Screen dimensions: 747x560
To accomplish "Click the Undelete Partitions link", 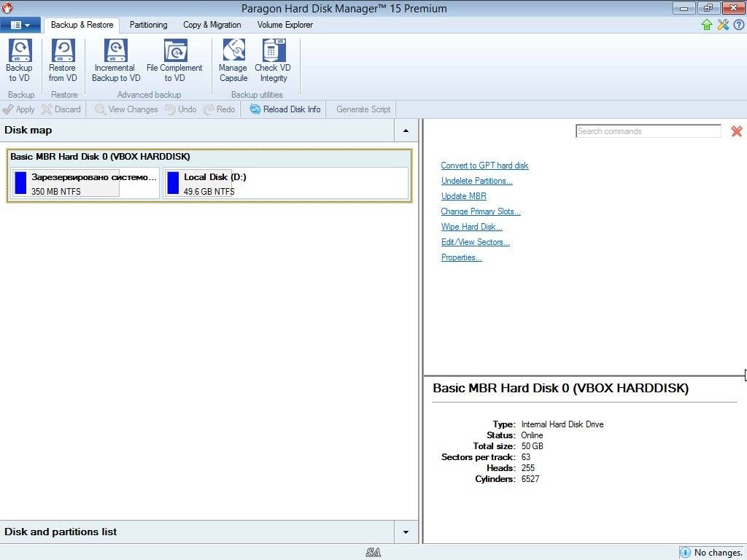I will point(477,181).
